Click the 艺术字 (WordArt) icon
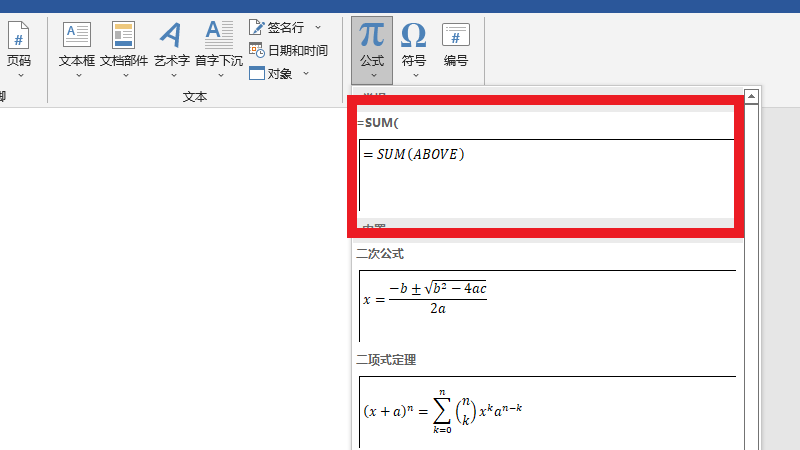 (171, 36)
